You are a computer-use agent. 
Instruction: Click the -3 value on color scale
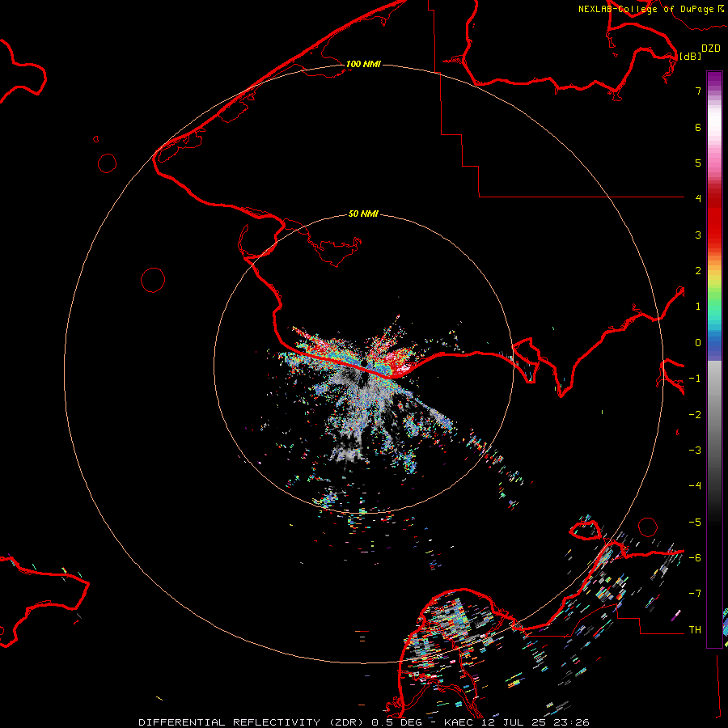[x=695, y=451]
